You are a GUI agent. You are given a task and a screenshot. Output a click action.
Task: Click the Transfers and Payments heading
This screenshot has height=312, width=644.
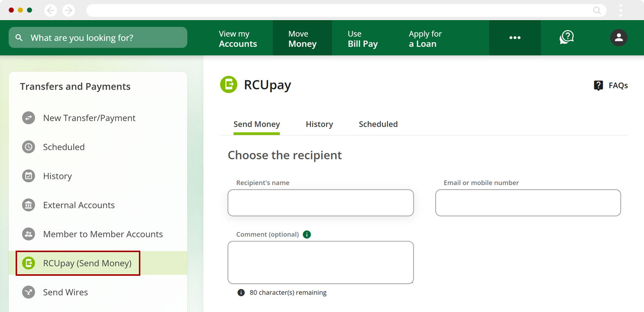75,87
